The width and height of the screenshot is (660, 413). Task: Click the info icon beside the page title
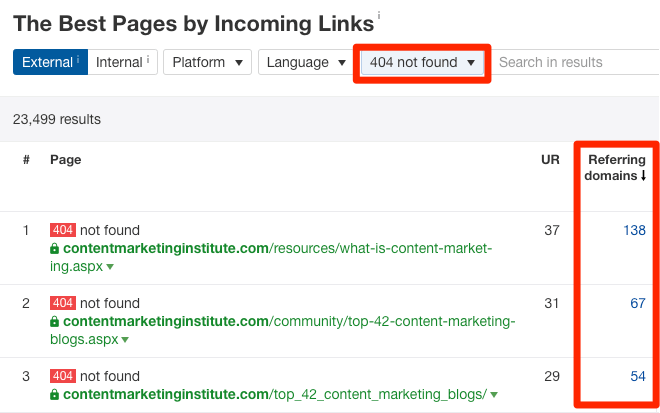coord(379,18)
